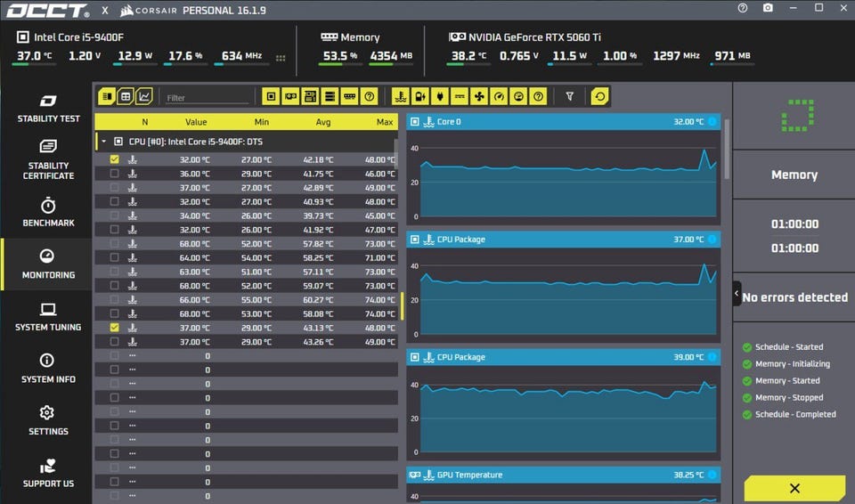Take a screenshot with the camera icon
Screen dimensions: 855x504
click(768, 8)
